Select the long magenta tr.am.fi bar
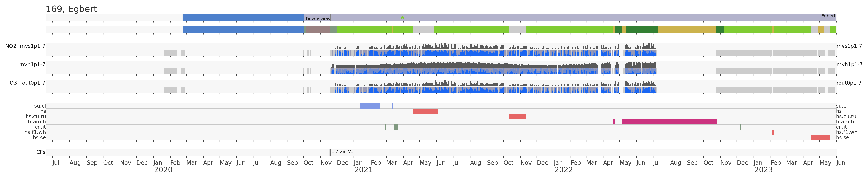The image size is (868, 179). click(x=669, y=122)
